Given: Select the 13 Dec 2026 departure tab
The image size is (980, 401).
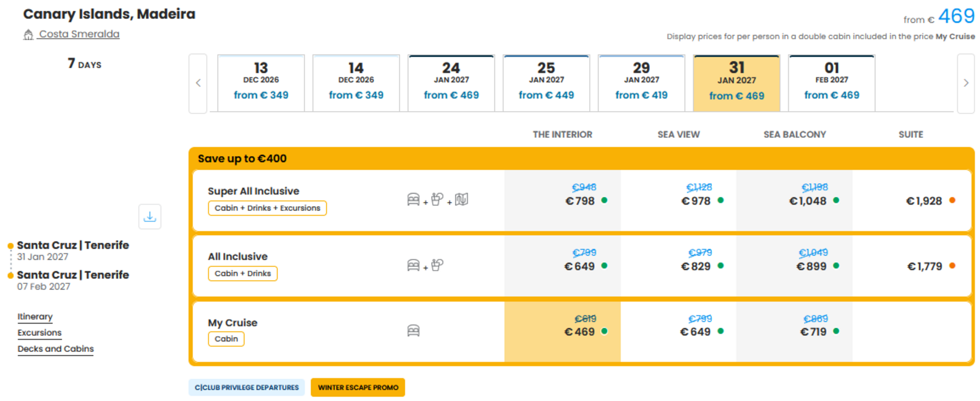Looking at the screenshot, I should [x=261, y=83].
